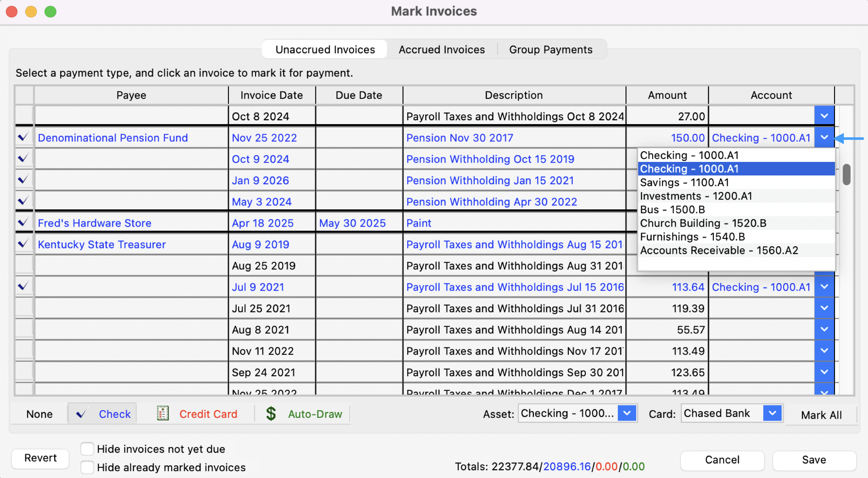Click the invoice table vertical scrollbar thumb
The height and width of the screenshot is (478, 868).
click(846, 174)
